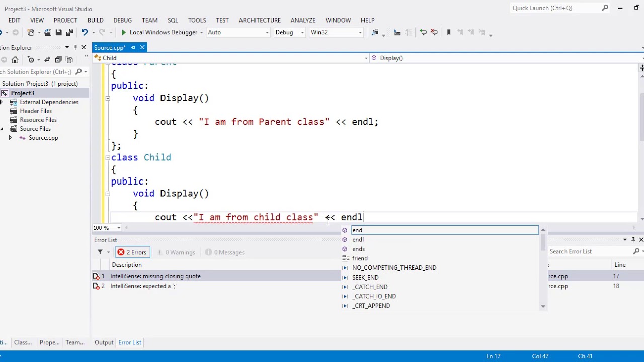Image resolution: width=644 pixels, height=362 pixels.
Task: Switch to the Team Explorer bottom tab
Action: [75, 342]
